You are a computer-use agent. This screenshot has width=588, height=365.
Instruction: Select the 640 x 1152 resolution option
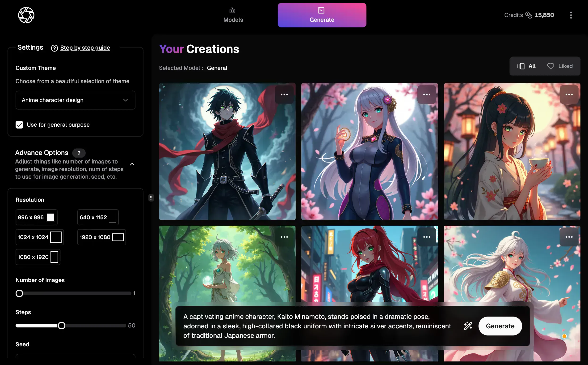tap(98, 217)
